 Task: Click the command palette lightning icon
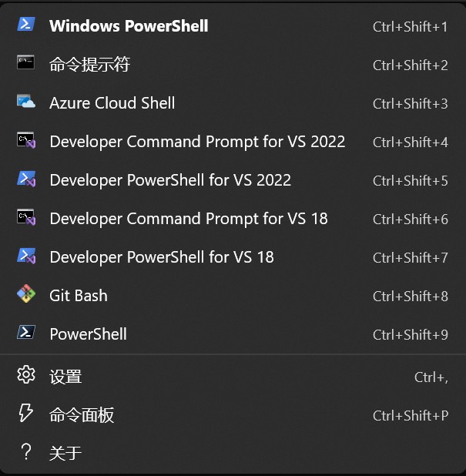coord(26,413)
